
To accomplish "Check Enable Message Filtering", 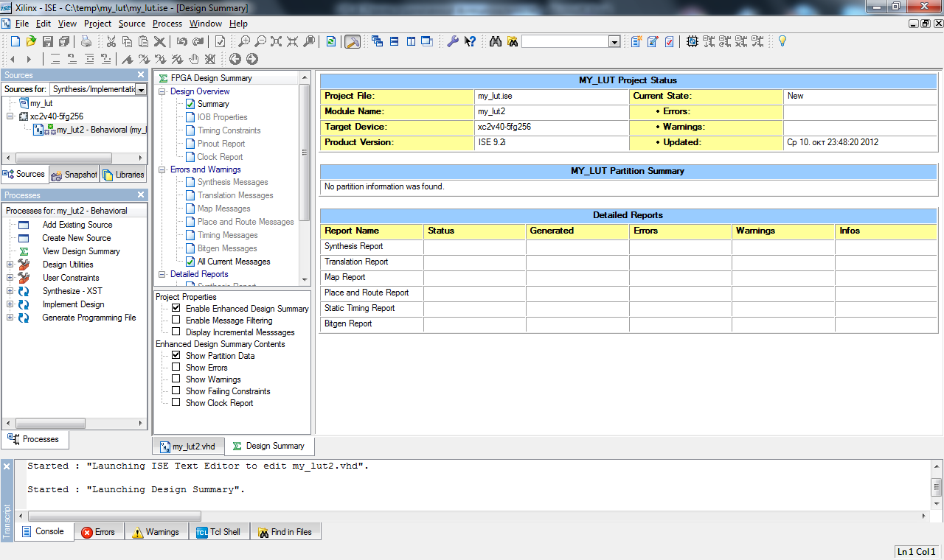I will 176,321.
